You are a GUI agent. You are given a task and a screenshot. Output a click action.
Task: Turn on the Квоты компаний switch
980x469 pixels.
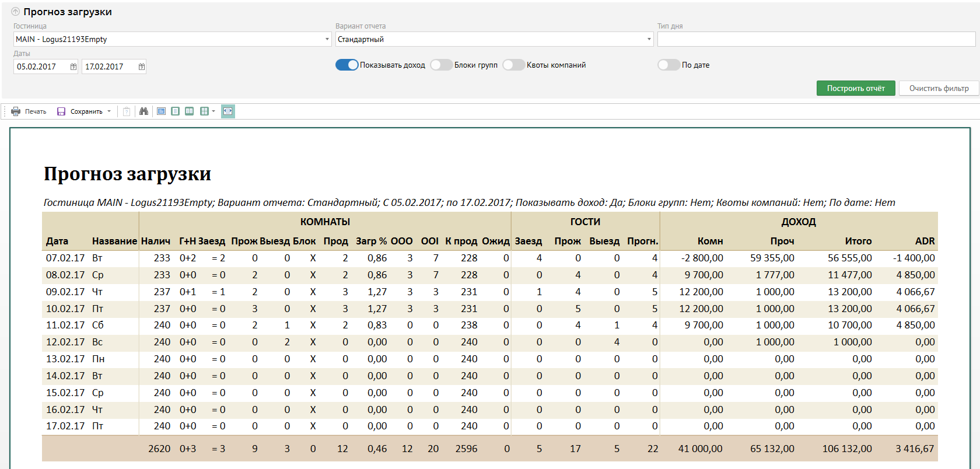514,65
